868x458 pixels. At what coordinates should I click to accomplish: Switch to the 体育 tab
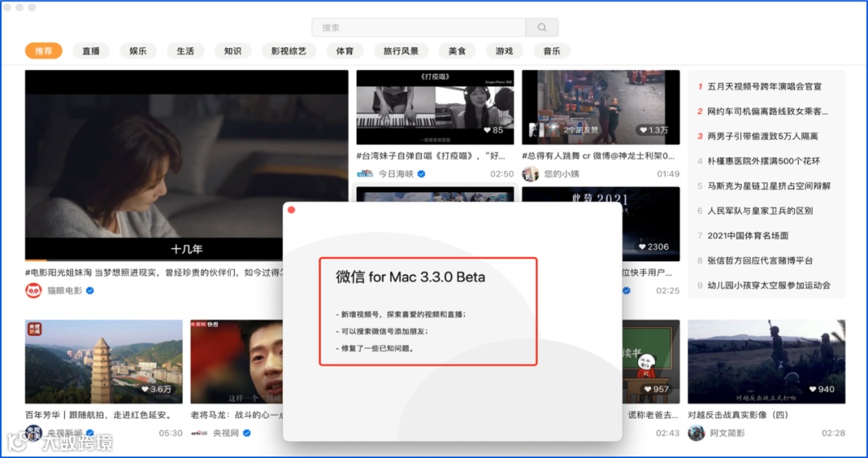(345, 51)
